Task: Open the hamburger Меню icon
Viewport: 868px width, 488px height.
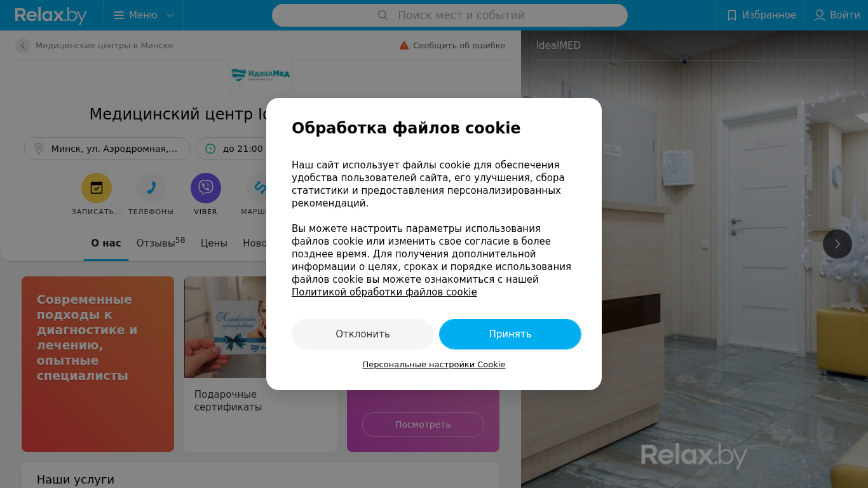Action: (x=119, y=15)
